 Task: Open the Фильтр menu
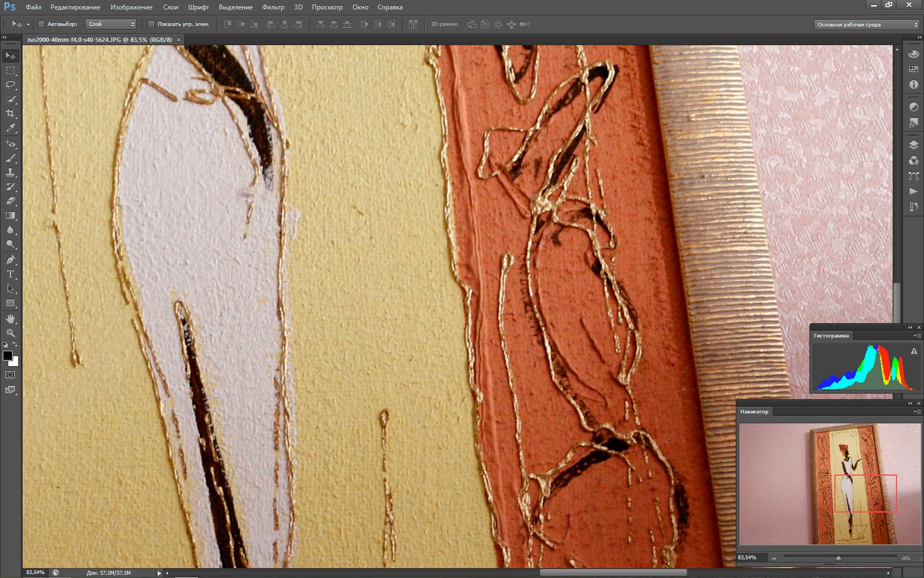(x=273, y=7)
